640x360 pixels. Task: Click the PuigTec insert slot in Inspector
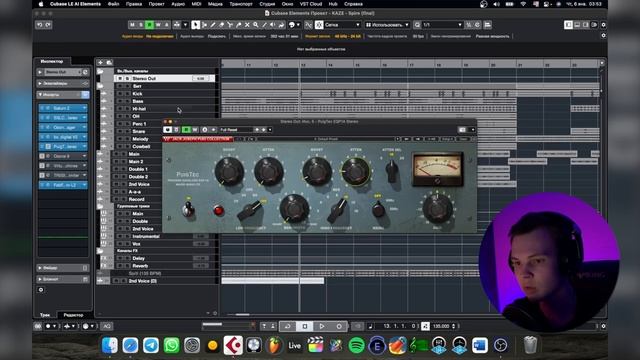(x=63, y=146)
